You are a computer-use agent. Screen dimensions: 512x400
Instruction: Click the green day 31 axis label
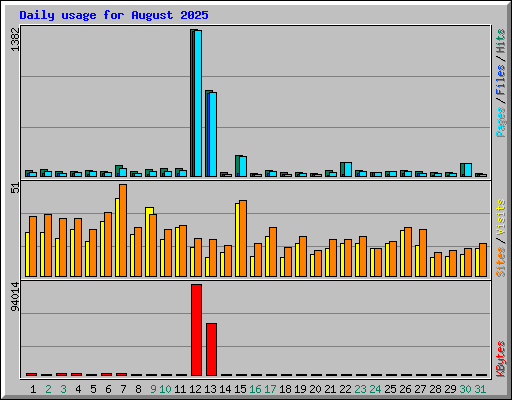(x=480, y=389)
